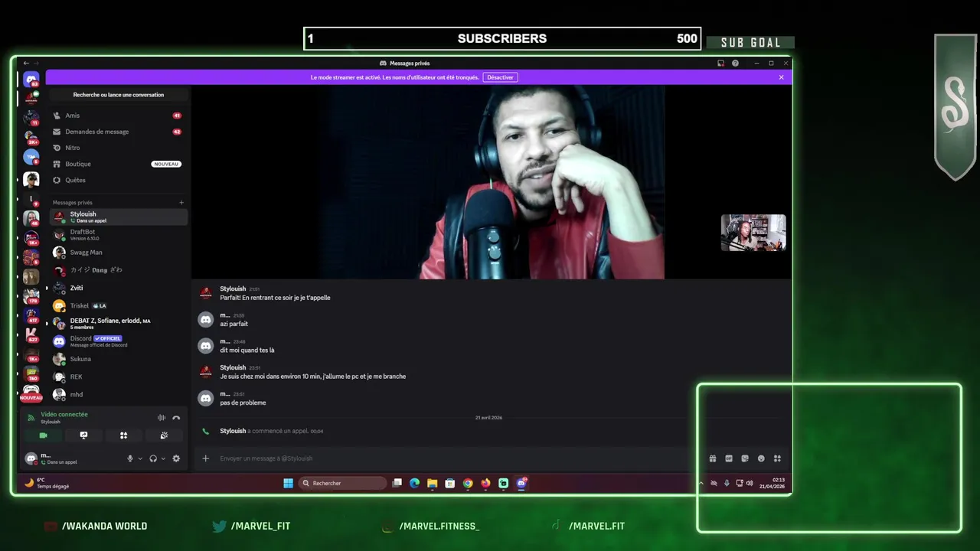Open GIF picker
Image resolution: width=980 pixels, height=551 pixels.
729,458
